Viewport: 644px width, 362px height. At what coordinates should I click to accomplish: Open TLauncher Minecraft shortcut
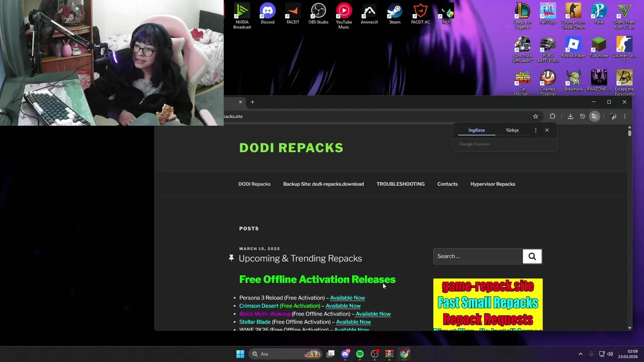tap(599, 48)
